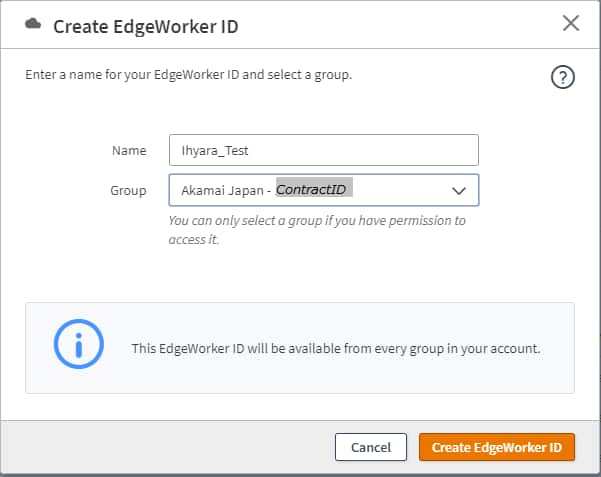Click the Group field label
601x477 pixels.
click(x=128, y=190)
